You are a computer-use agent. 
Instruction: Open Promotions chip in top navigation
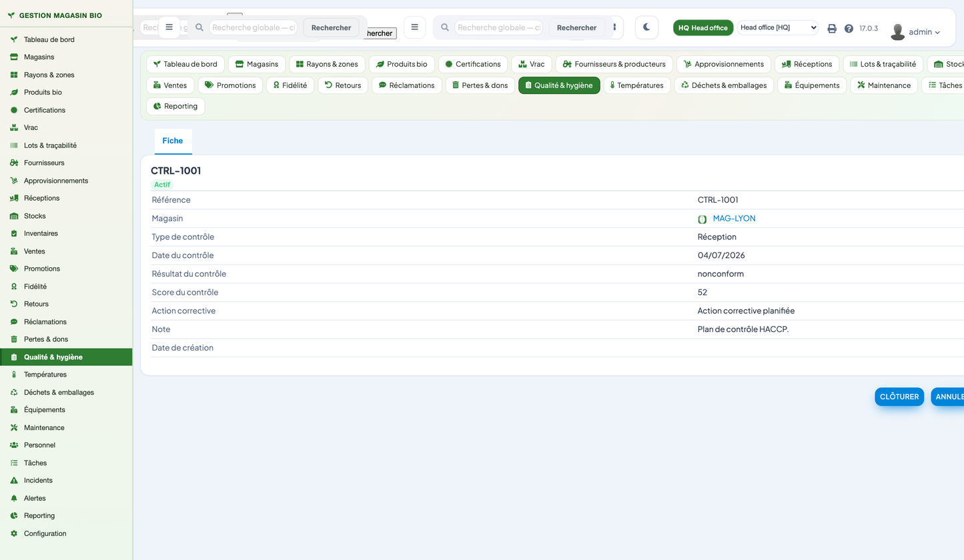[x=230, y=85]
